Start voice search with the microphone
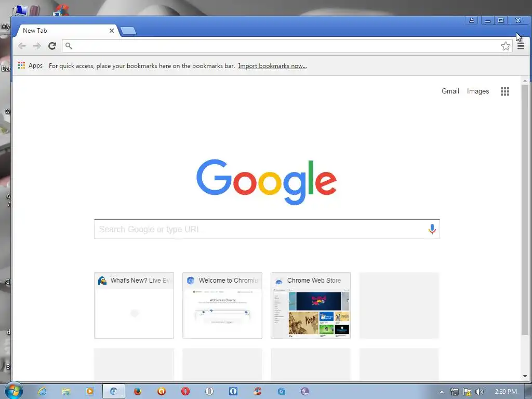Viewport: 532px width, 399px height. click(x=432, y=229)
